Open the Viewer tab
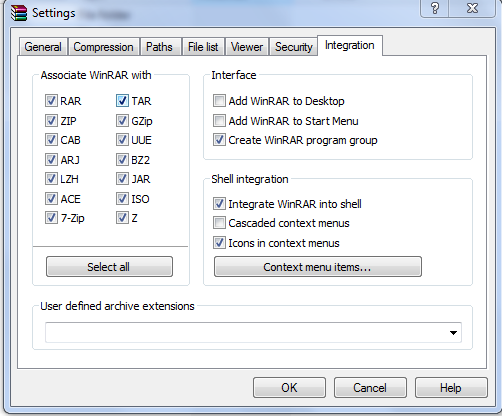Screen dimensions: 502x416 point(247,47)
